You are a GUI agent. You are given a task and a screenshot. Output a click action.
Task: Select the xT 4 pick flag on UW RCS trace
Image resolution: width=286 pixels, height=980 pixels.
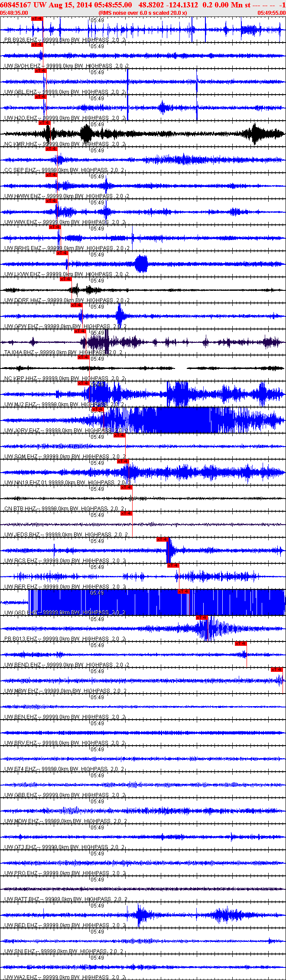(x=162, y=539)
